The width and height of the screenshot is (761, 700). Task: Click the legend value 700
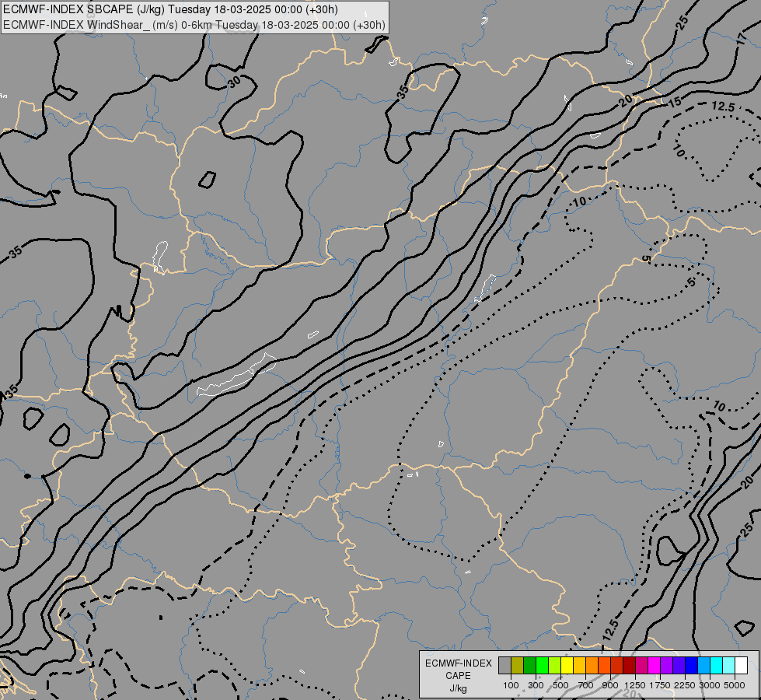(x=586, y=685)
